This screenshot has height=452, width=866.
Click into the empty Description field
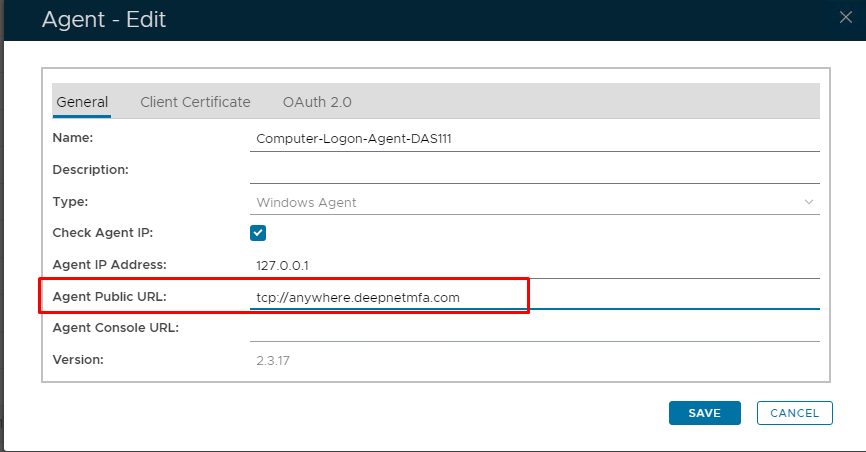[535, 171]
